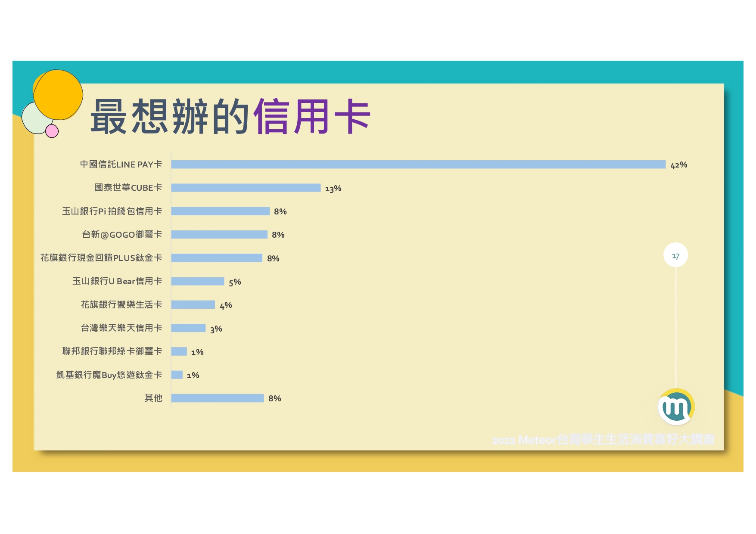Select the label 玉山銀行U Bear信用卡
The width and height of the screenshot is (756, 534).
coord(117,281)
